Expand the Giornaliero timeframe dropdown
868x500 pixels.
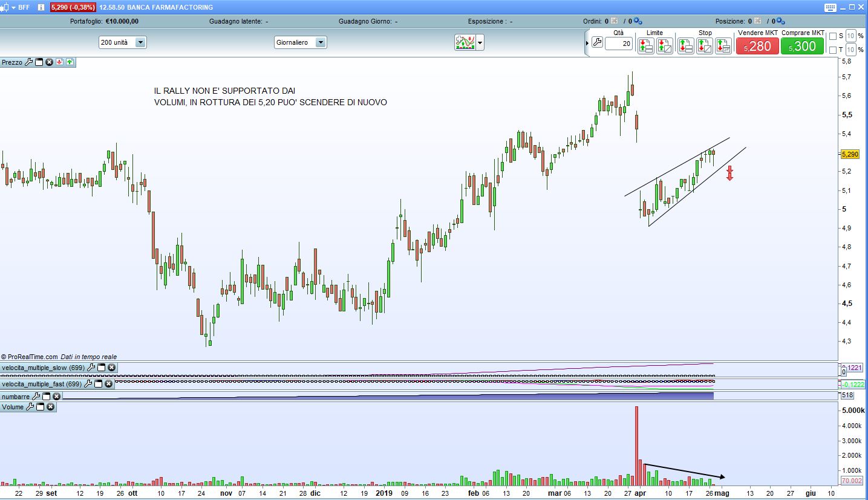click(321, 42)
